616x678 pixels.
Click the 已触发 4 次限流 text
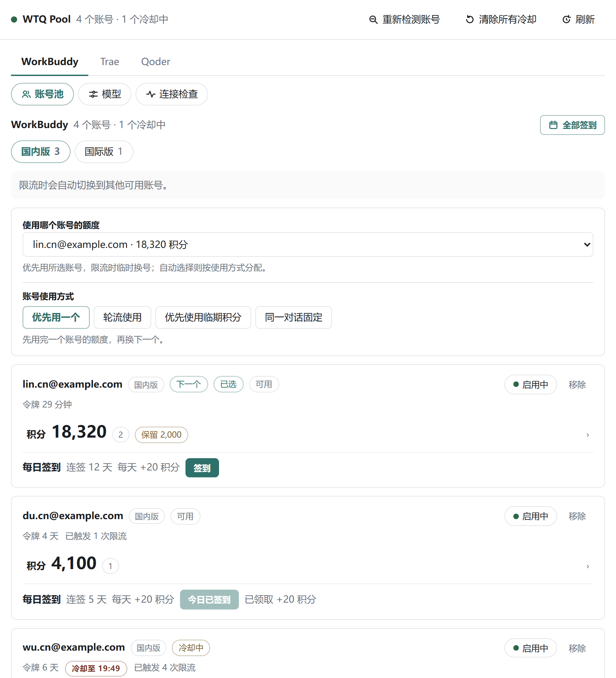pos(165,668)
